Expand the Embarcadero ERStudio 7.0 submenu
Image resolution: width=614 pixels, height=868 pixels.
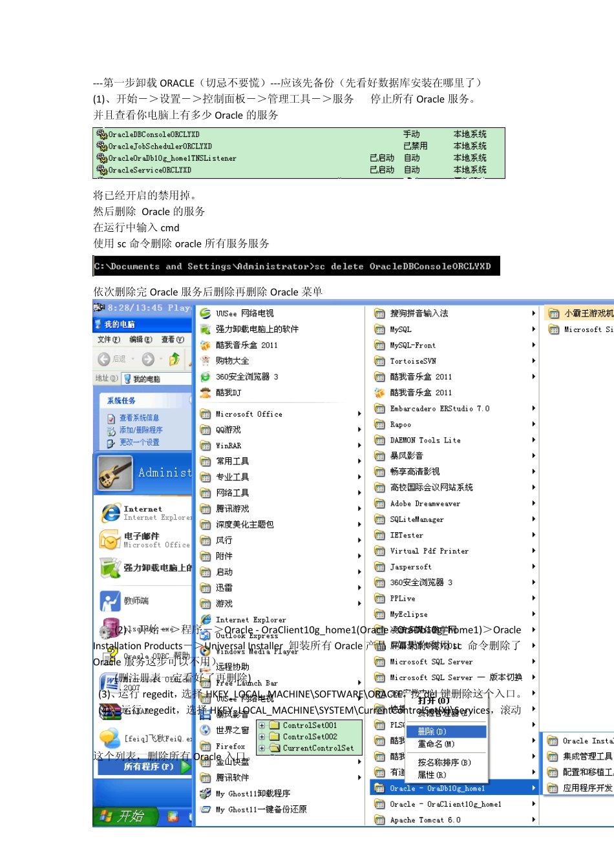pos(534,408)
